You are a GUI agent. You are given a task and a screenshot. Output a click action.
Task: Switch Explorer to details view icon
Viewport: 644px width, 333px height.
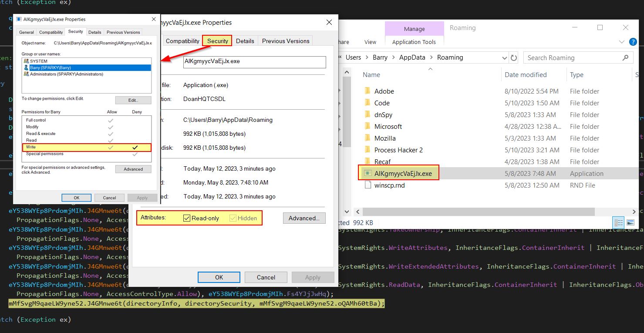coord(619,222)
